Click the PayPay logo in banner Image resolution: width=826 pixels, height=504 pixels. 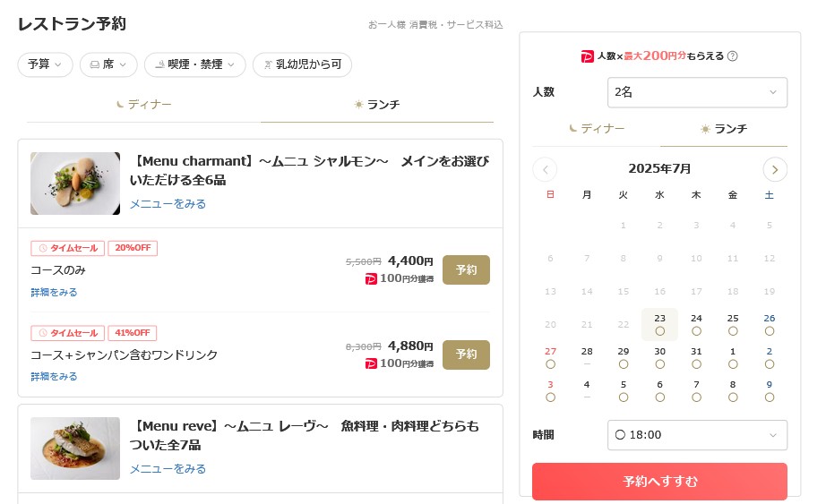[x=588, y=56]
